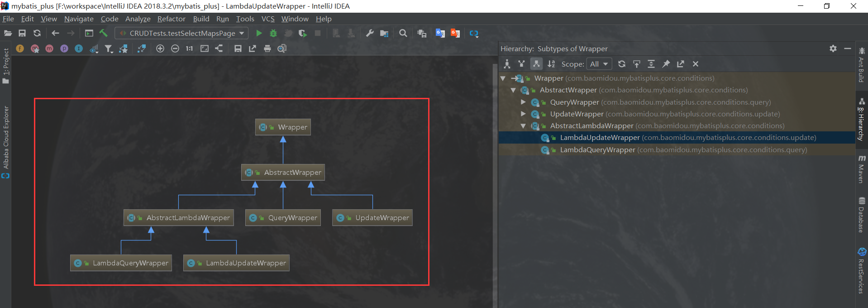The image size is (868, 308).
Task: Toggle Show Dependencies in diagram
Action: coord(142,48)
